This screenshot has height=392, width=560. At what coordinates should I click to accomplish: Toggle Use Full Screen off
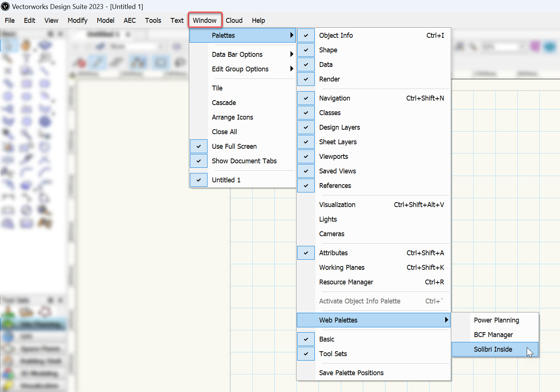pyautogui.click(x=243, y=146)
